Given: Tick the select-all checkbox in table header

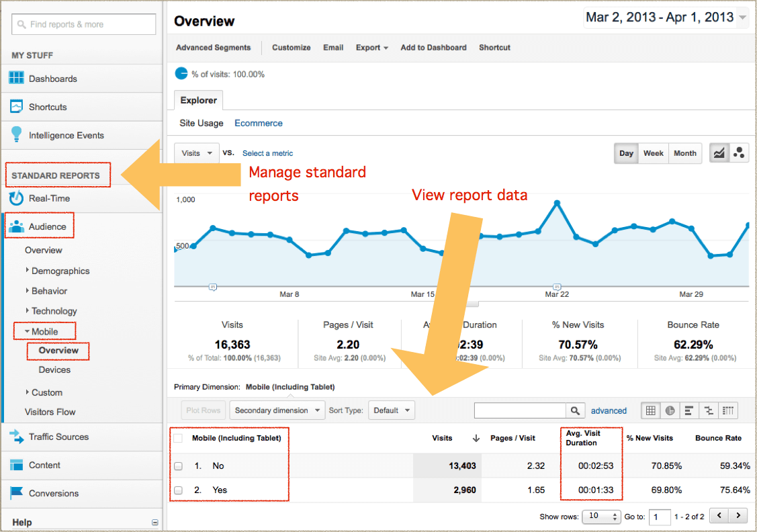Looking at the screenshot, I should pyautogui.click(x=178, y=438).
